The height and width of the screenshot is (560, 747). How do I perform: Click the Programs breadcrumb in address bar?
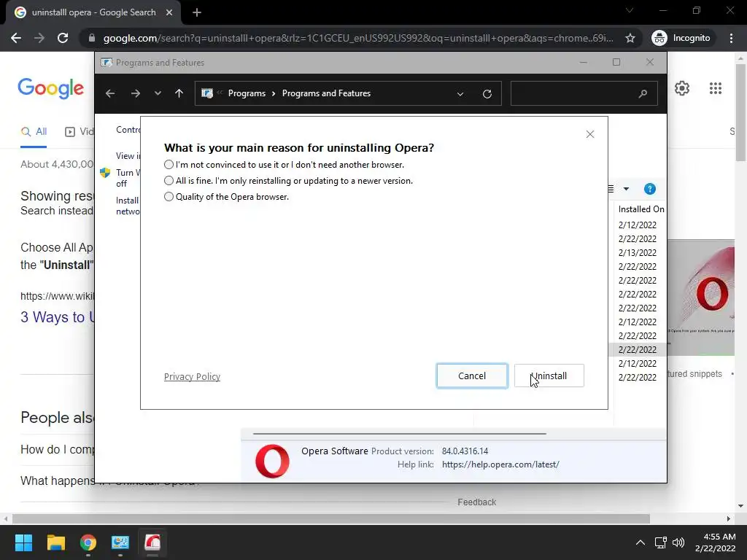click(x=247, y=93)
